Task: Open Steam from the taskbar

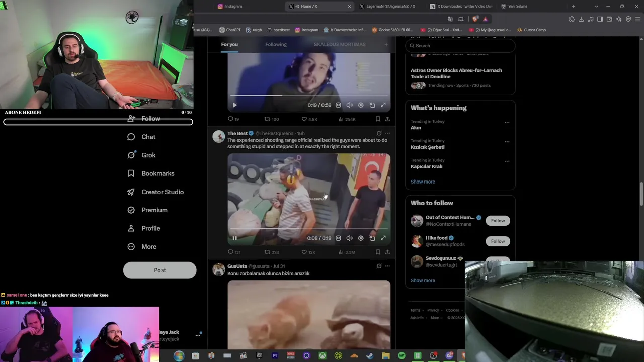Action: point(370,356)
